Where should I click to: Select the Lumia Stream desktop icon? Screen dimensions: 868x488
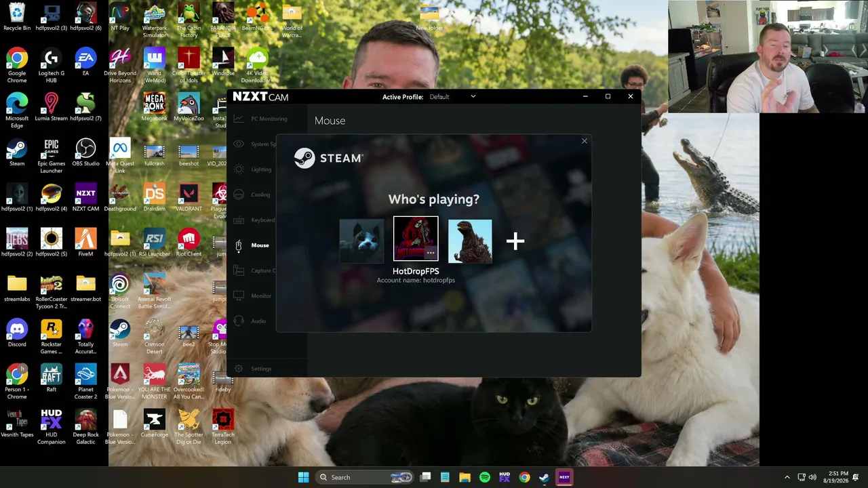[52, 107]
